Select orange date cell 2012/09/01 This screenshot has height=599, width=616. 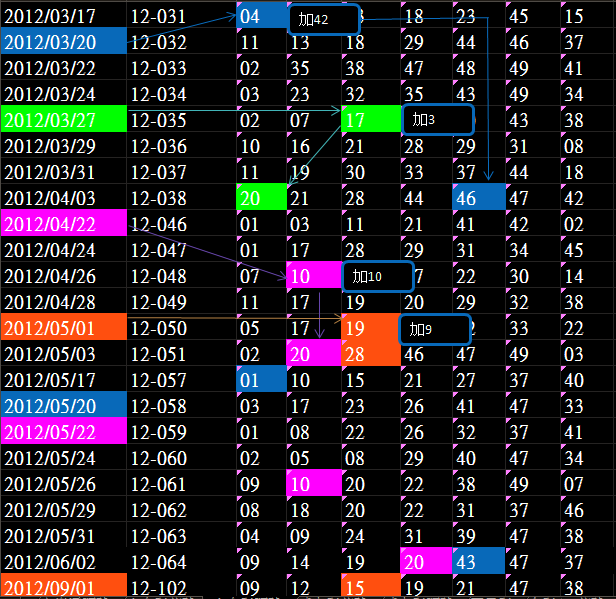point(64,588)
